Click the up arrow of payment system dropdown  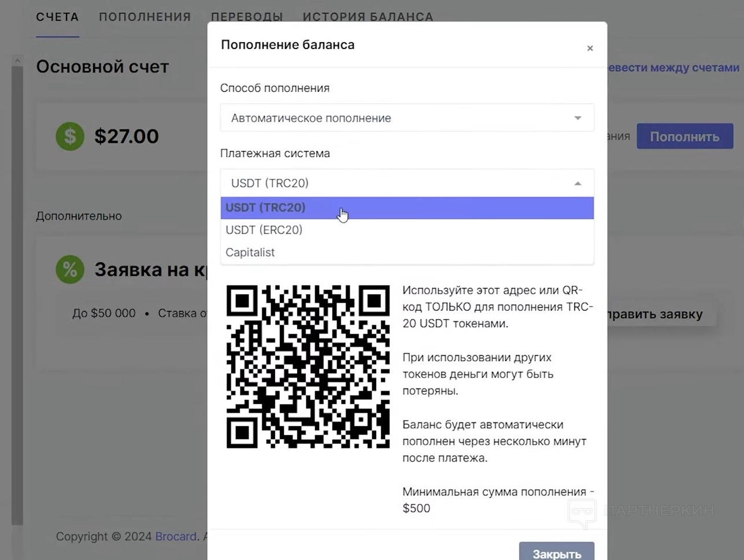(578, 183)
